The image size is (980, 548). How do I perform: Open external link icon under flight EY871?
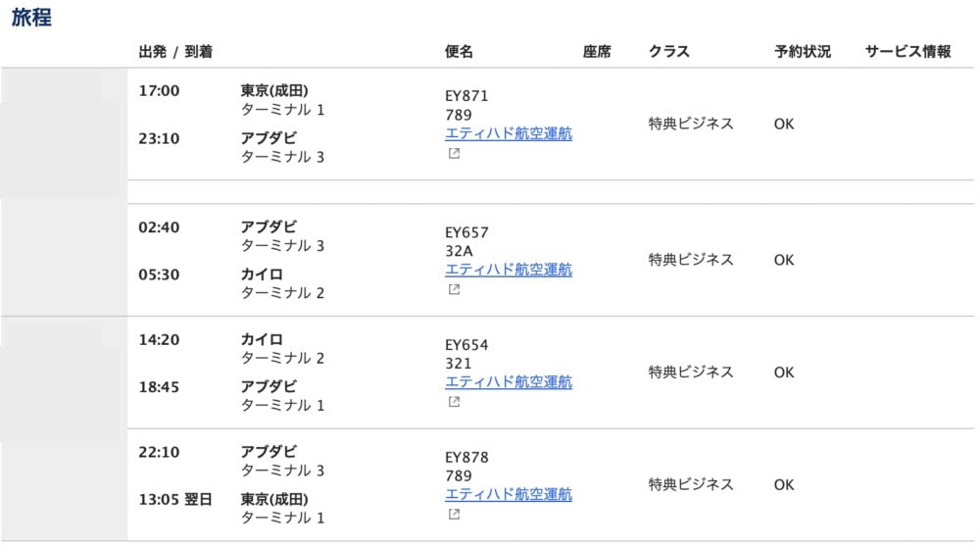455,153
